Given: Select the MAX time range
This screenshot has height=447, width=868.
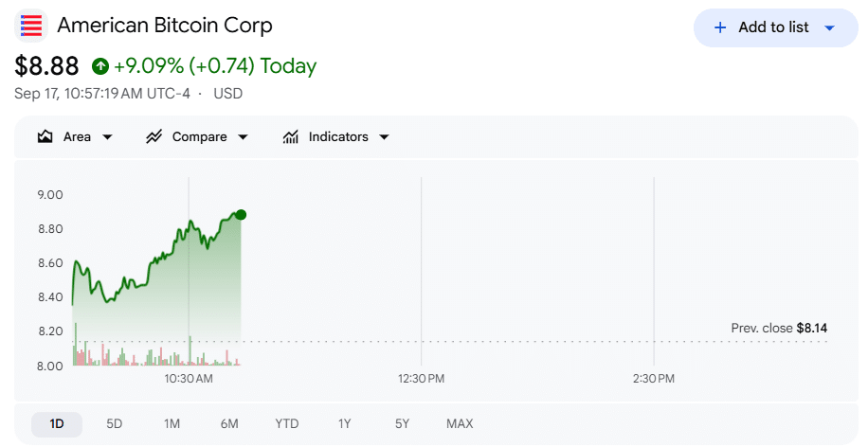Looking at the screenshot, I should pyautogui.click(x=460, y=424).
